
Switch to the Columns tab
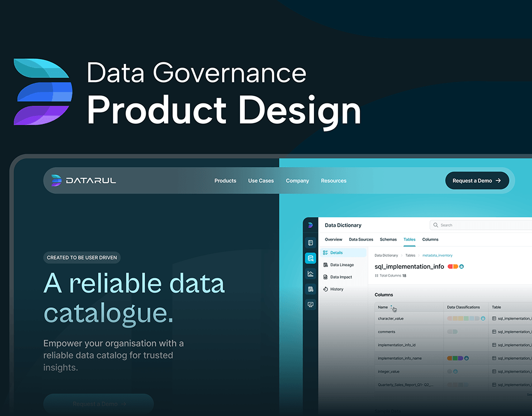click(430, 239)
